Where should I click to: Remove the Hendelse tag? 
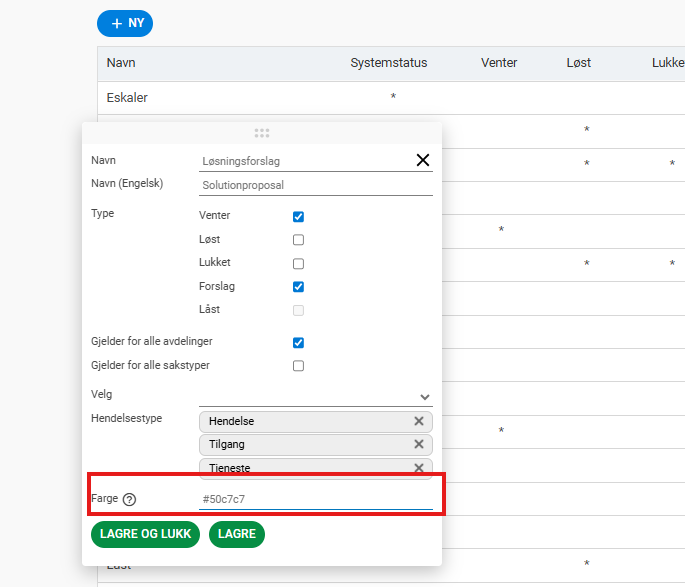click(419, 421)
